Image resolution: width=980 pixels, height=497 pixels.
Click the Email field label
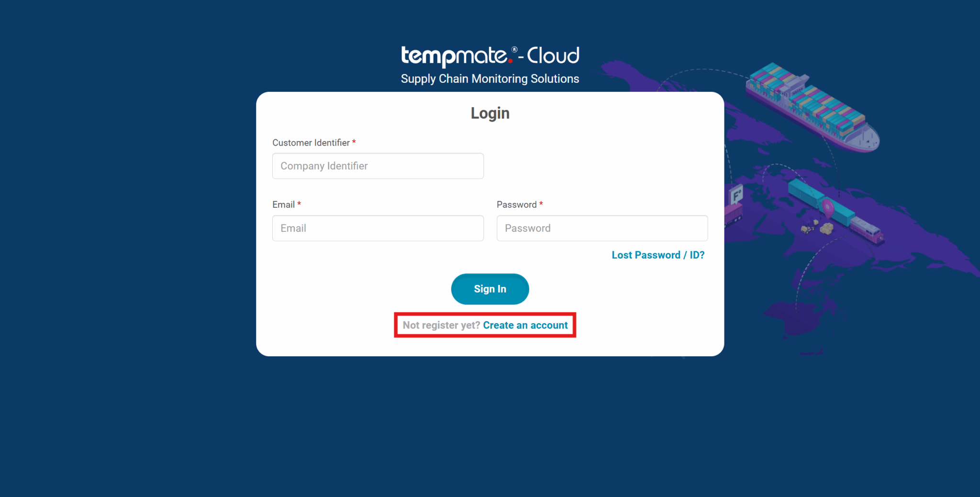coord(283,204)
